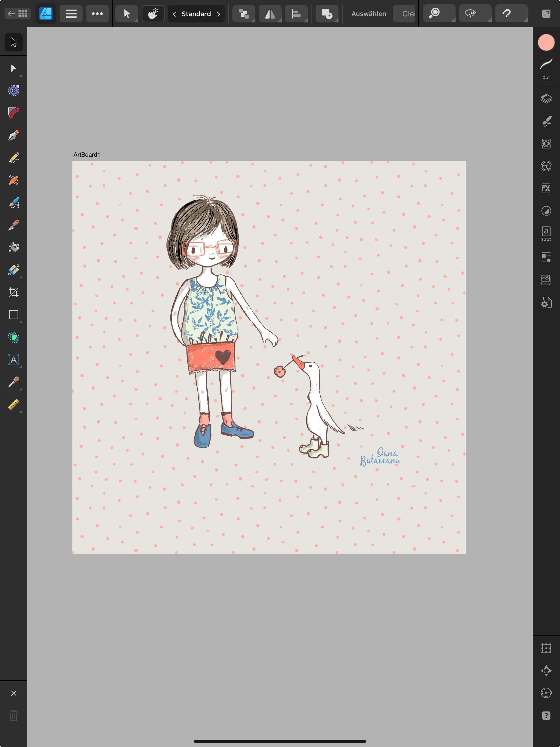The width and height of the screenshot is (560, 747).
Task: Select the Move tool
Action: (13, 42)
